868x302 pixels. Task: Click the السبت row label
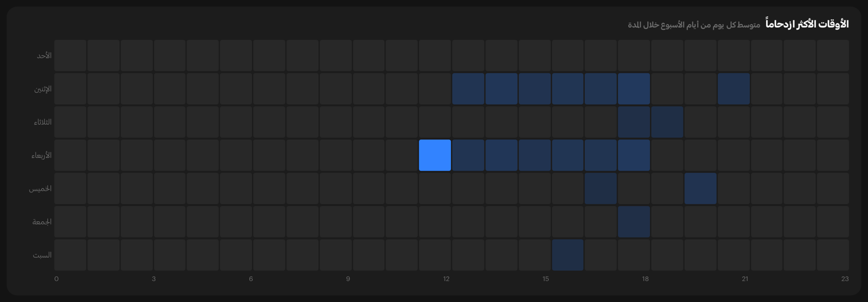click(42, 255)
